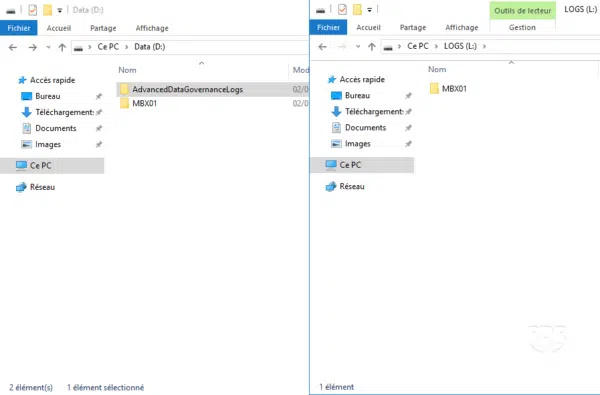Expand chevron before Ce PC in LOGS address bar

point(399,46)
